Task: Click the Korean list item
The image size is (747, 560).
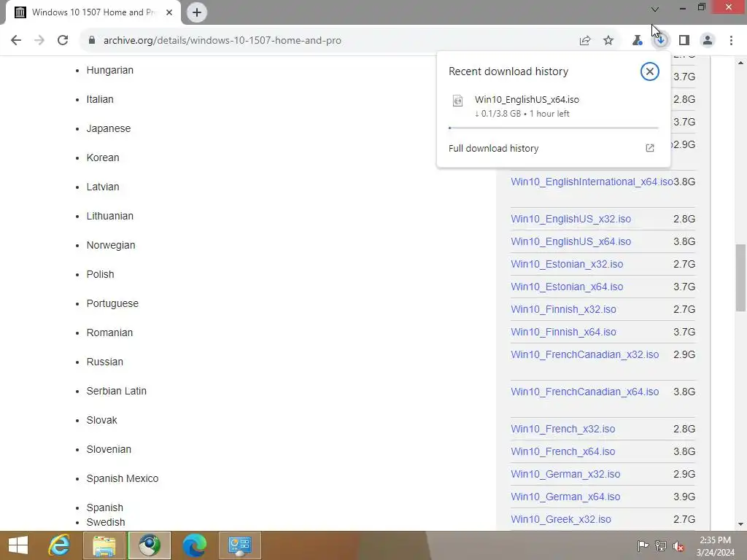Action: (103, 157)
